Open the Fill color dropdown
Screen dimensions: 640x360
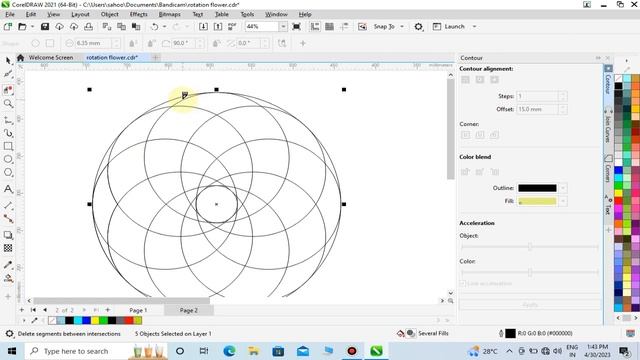(563, 201)
